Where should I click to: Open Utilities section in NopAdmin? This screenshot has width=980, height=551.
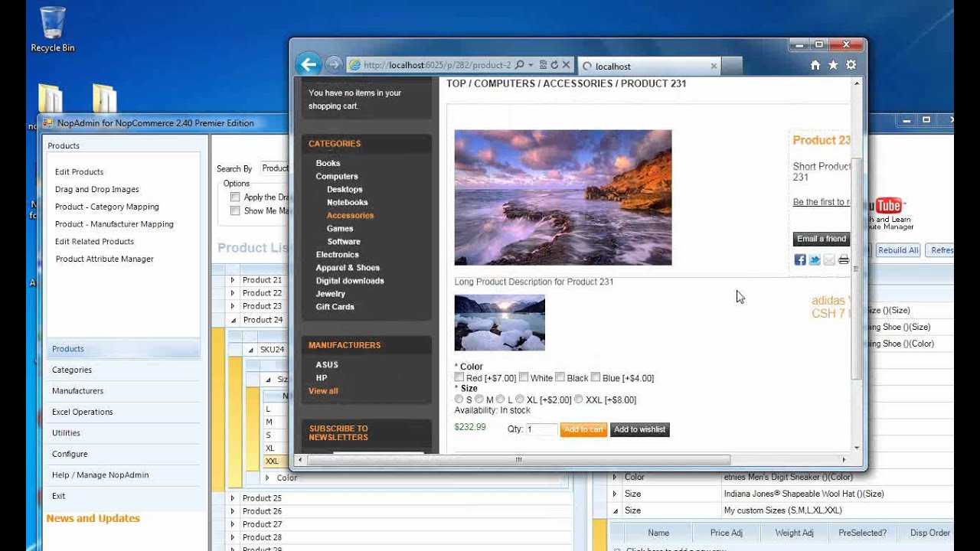[123, 433]
